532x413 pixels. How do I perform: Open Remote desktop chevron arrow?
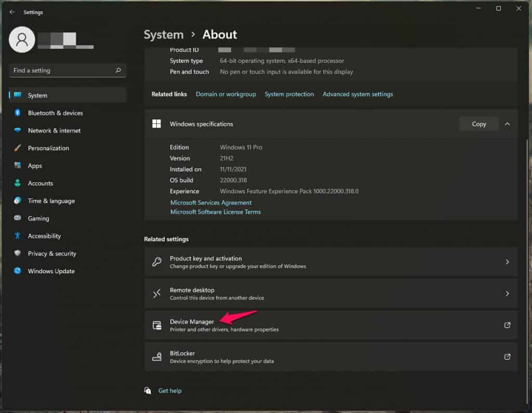pos(507,294)
